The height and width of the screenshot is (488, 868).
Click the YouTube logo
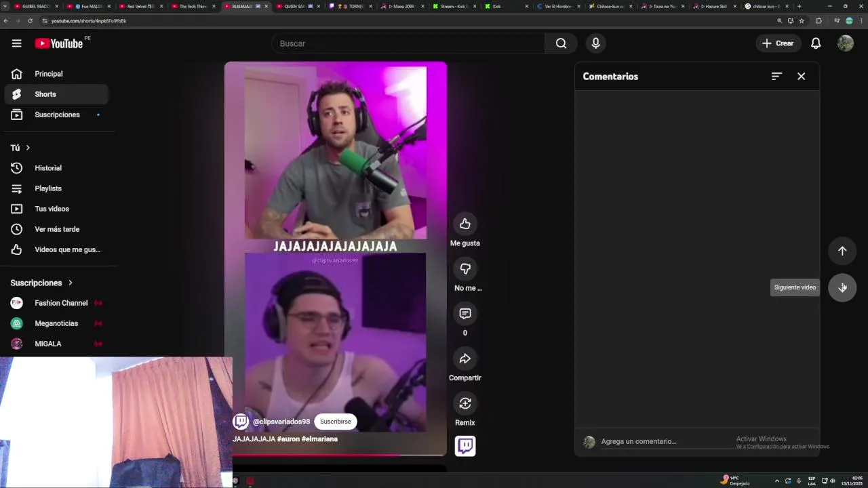(59, 43)
